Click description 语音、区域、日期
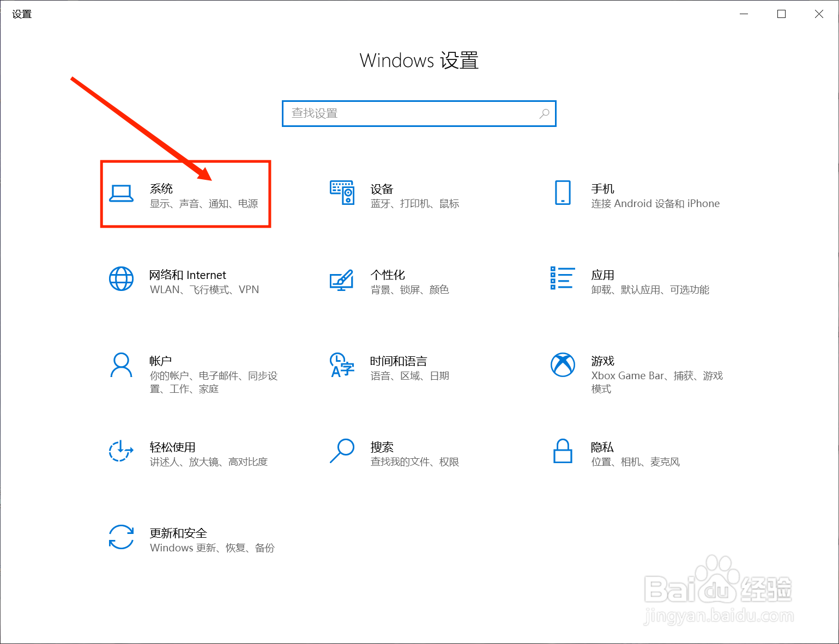839x644 pixels. pos(410,375)
